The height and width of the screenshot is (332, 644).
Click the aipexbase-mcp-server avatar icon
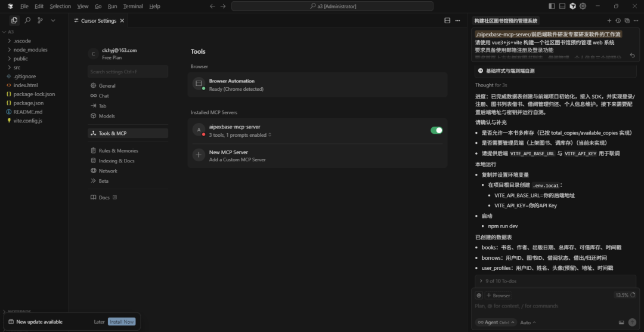click(199, 130)
